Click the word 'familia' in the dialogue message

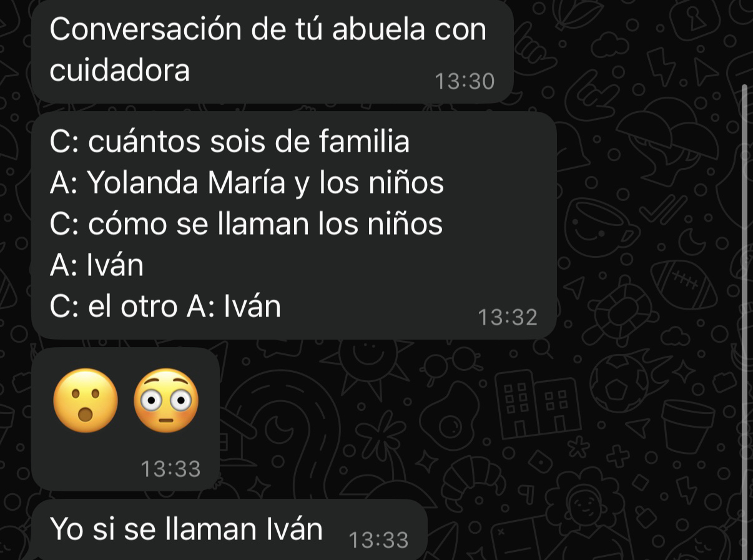click(365, 141)
